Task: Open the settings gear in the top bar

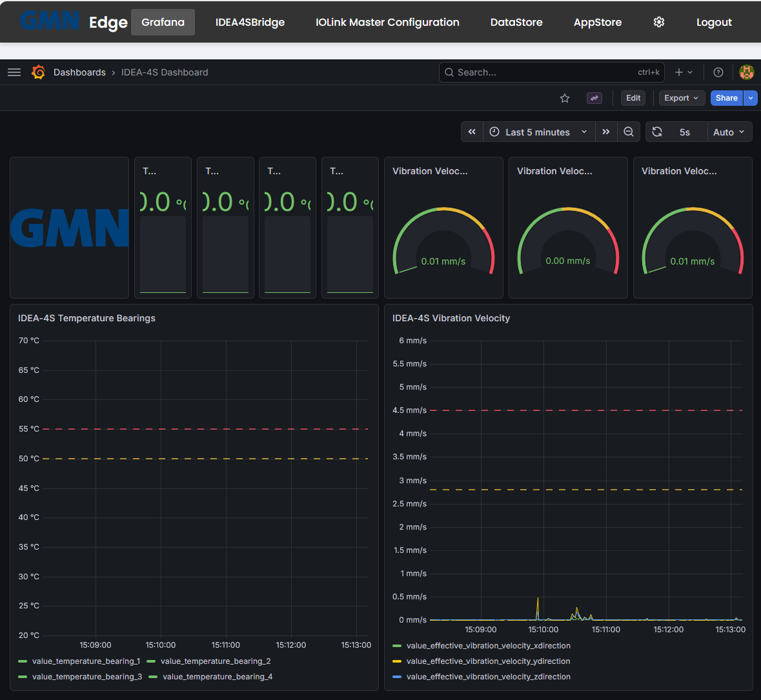Action: (658, 22)
